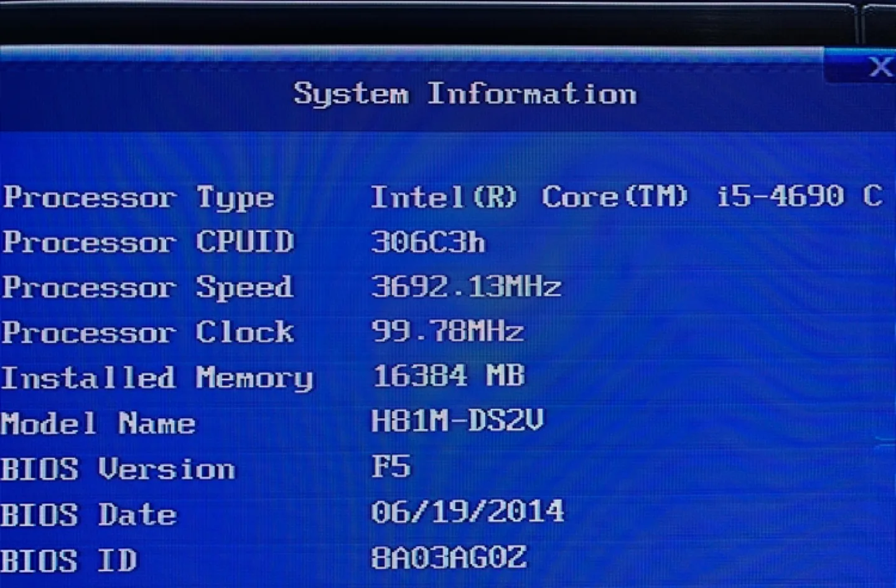Select the Processor Speed label
896x588 pixels.
pos(147,287)
